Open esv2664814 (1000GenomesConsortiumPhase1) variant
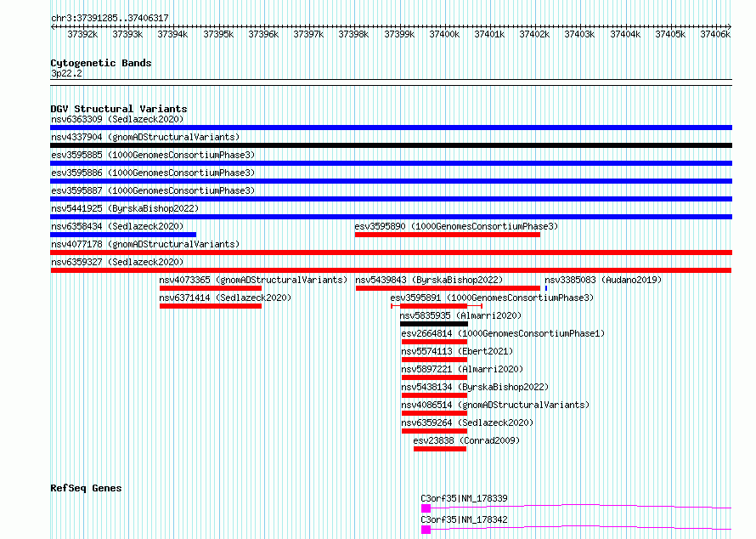This screenshot has width=756, height=539. click(x=503, y=333)
